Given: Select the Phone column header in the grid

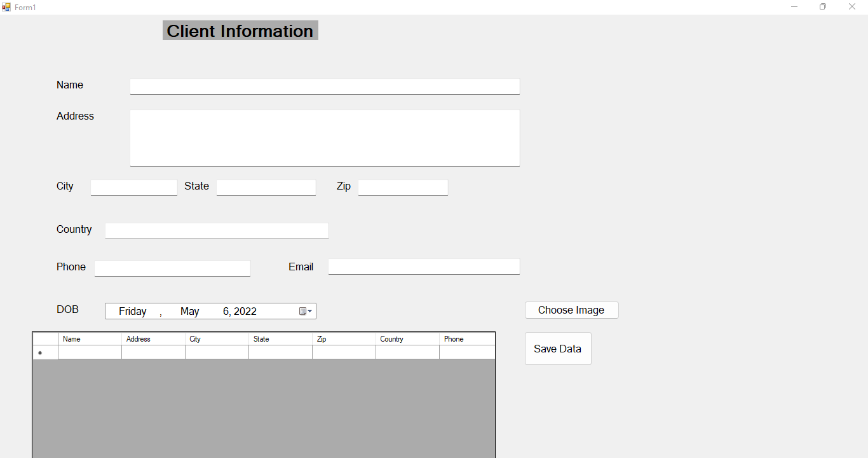Looking at the screenshot, I should coord(467,338).
